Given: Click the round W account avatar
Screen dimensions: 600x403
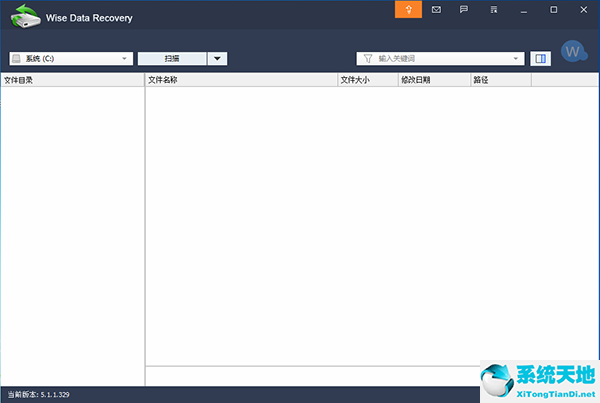Looking at the screenshot, I should 573,51.
